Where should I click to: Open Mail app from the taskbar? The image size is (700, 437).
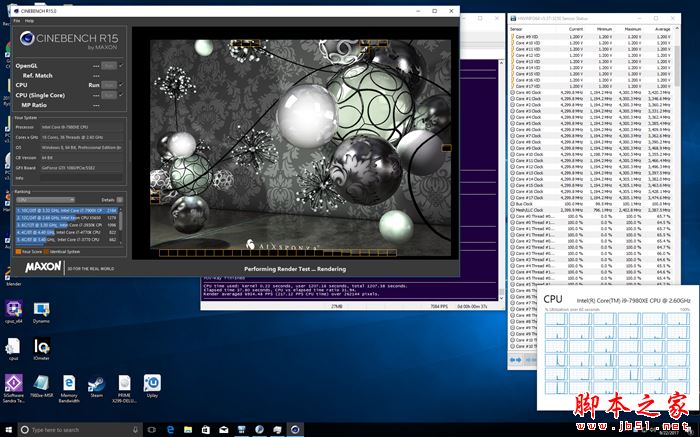(x=223, y=430)
